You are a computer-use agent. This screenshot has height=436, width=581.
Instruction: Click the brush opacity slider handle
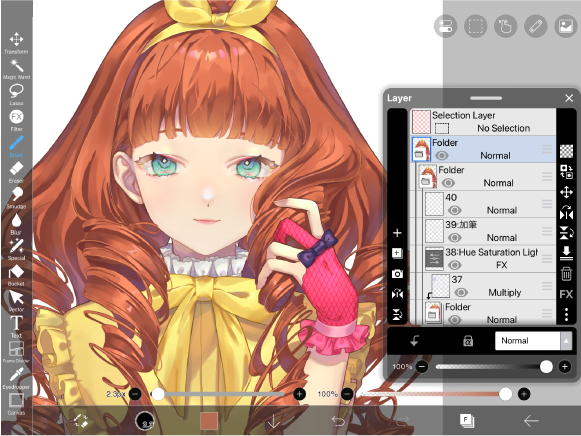click(x=505, y=394)
